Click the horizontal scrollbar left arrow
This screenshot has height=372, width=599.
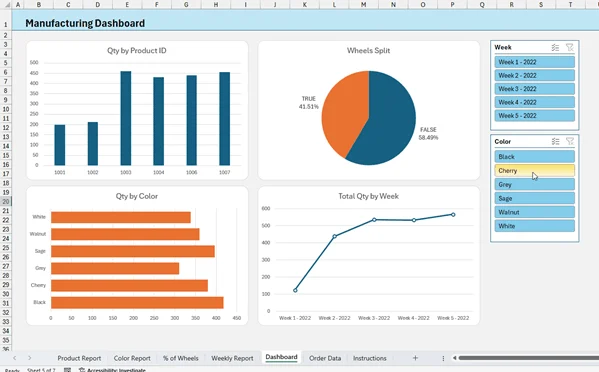[x=455, y=358]
